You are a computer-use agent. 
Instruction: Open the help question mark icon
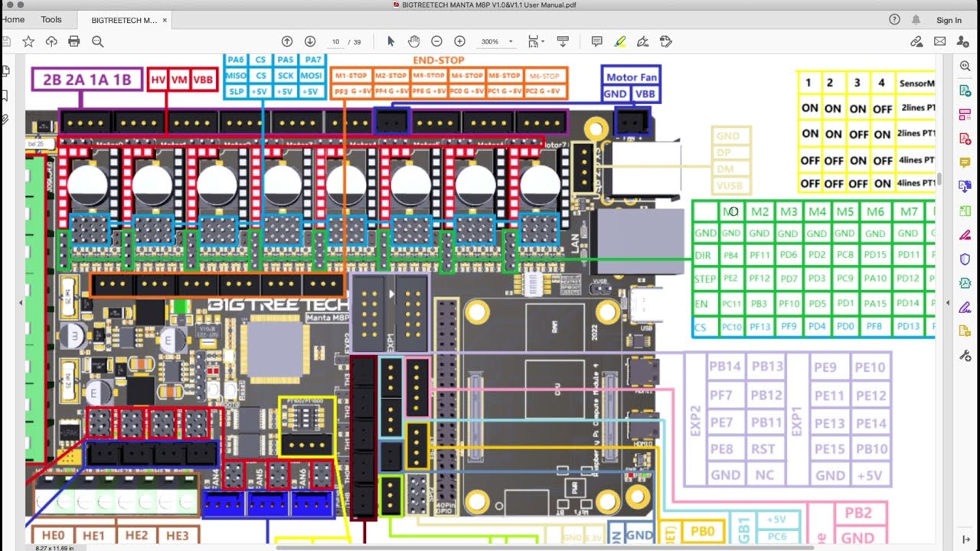pyautogui.click(x=894, y=20)
